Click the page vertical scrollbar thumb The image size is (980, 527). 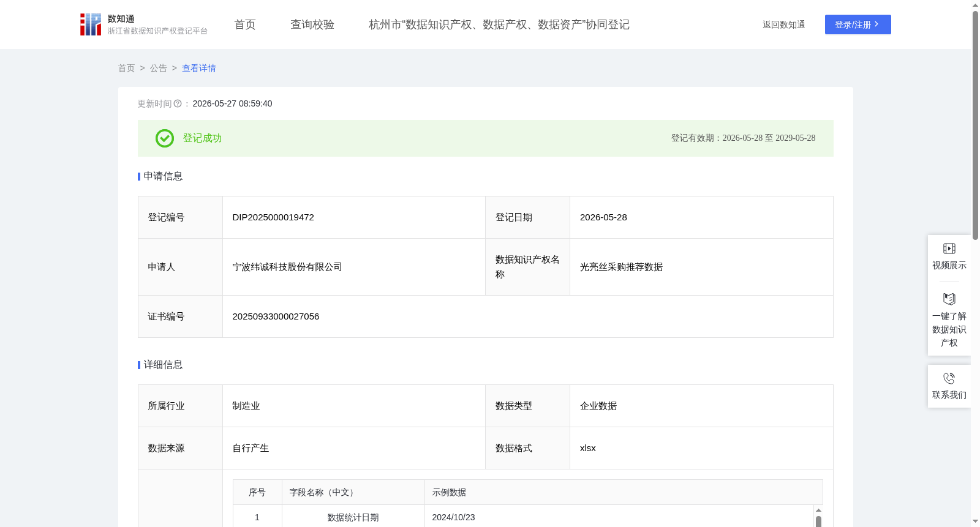[x=975, y=125]
